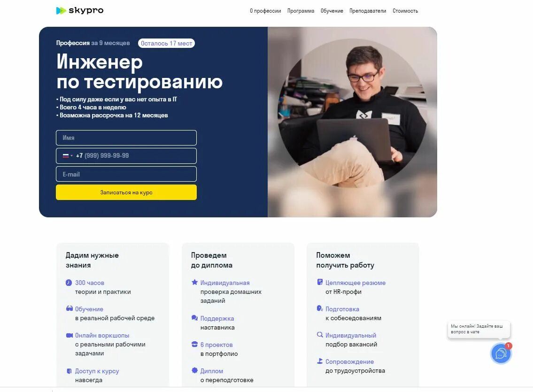Click the glasses icon next to Обучение
This screenshot has width=533, height=392.
(70, 308)
